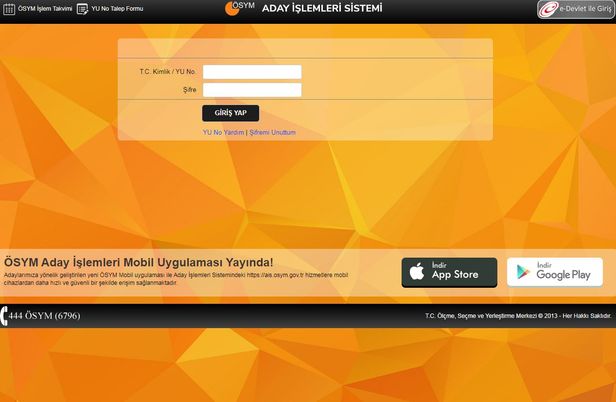Focus the T.C. Kimlik / YU No field
The image size is (616, 402).
pos(252,72)
